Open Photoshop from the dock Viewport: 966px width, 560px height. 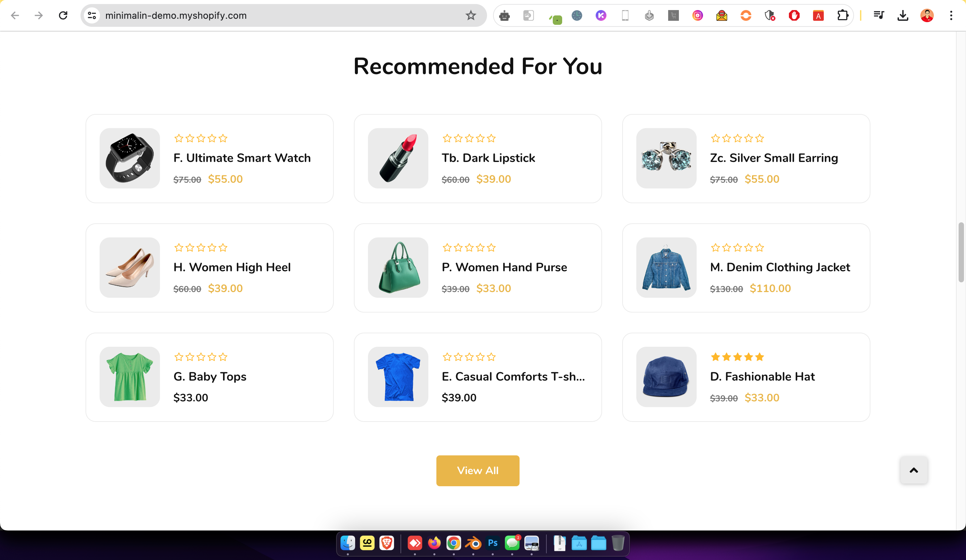click(x=493, y=543)
